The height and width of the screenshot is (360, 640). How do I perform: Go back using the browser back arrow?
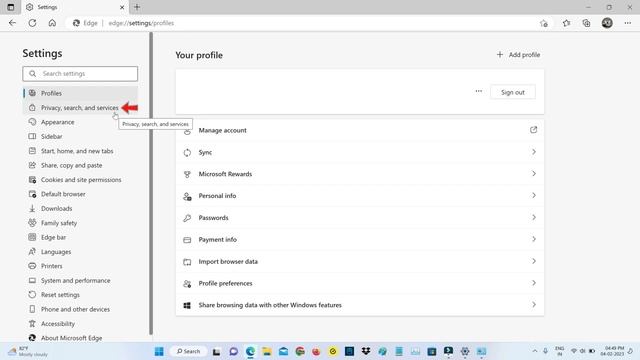pyautogui.click(x=12, y=23)
